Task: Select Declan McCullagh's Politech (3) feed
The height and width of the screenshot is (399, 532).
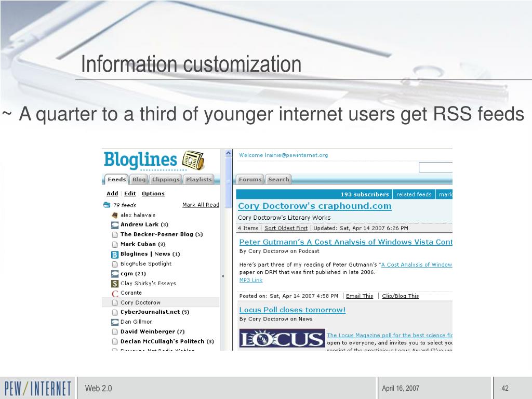Action: [x=167, y=342]
